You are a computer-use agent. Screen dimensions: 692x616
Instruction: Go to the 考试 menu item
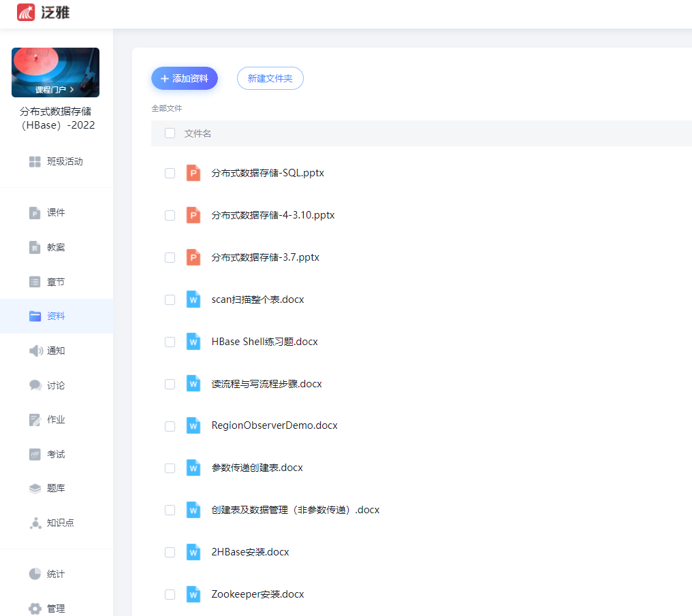click(x=55, y=454)
